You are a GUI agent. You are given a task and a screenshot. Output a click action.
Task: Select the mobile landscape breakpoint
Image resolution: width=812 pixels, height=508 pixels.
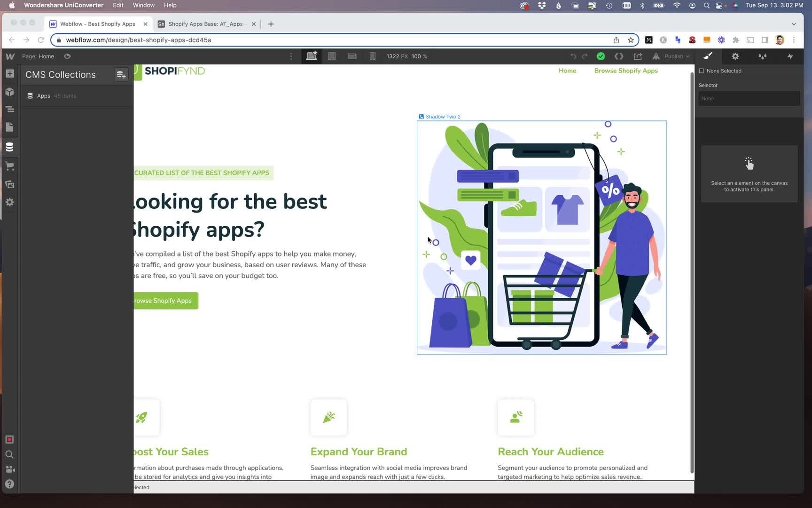point(352,56)
